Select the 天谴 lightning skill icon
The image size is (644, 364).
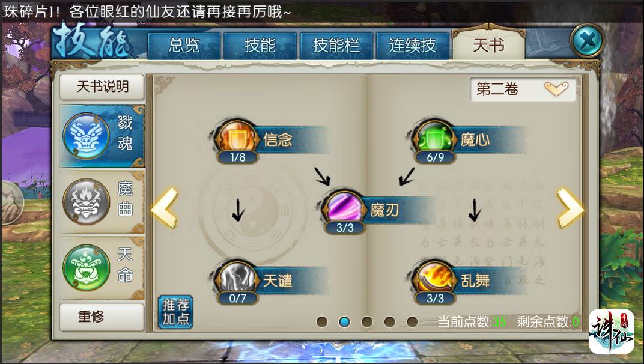pos(237,279)
